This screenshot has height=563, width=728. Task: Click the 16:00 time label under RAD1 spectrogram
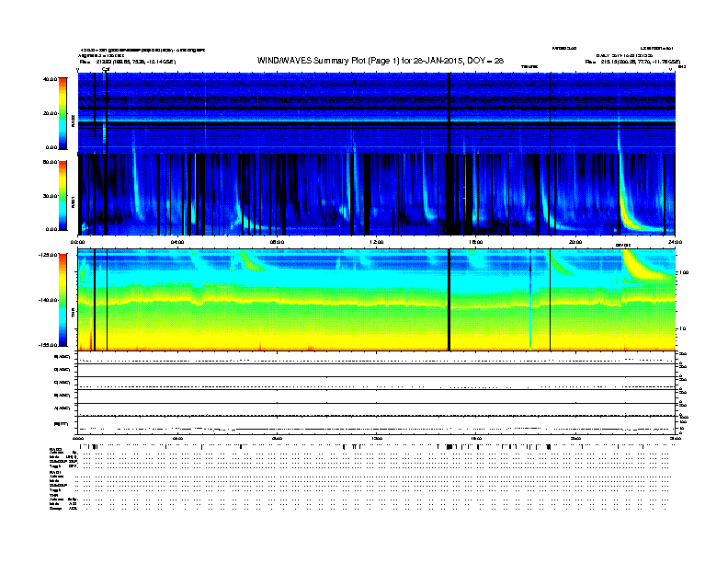click(x=476, y=242)
